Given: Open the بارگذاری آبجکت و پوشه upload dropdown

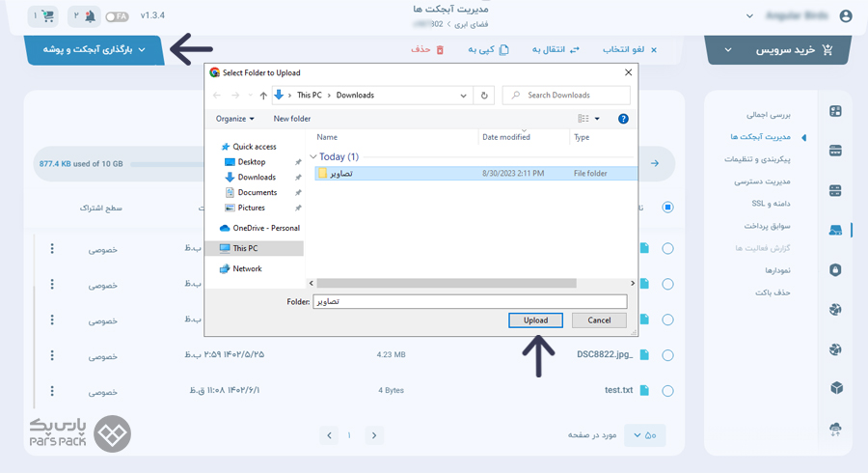Looking at the screenshot, I should click(x=95, y=49).
